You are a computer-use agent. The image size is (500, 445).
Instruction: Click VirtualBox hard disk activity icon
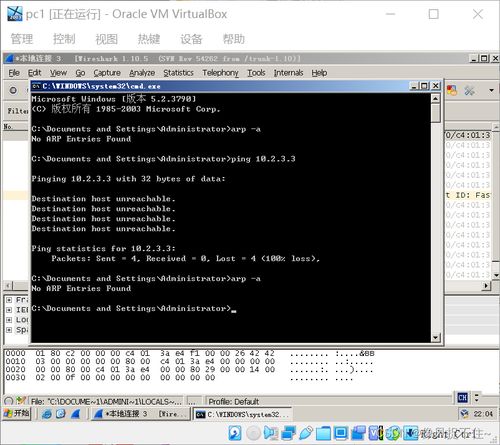[235, 433]
